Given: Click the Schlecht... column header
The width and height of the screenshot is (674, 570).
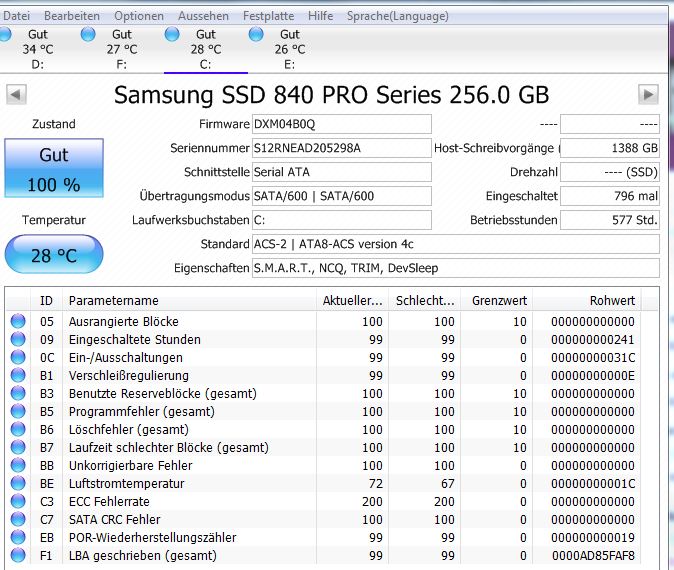Looking at the screenshot, I should click(x=425, y=300).
